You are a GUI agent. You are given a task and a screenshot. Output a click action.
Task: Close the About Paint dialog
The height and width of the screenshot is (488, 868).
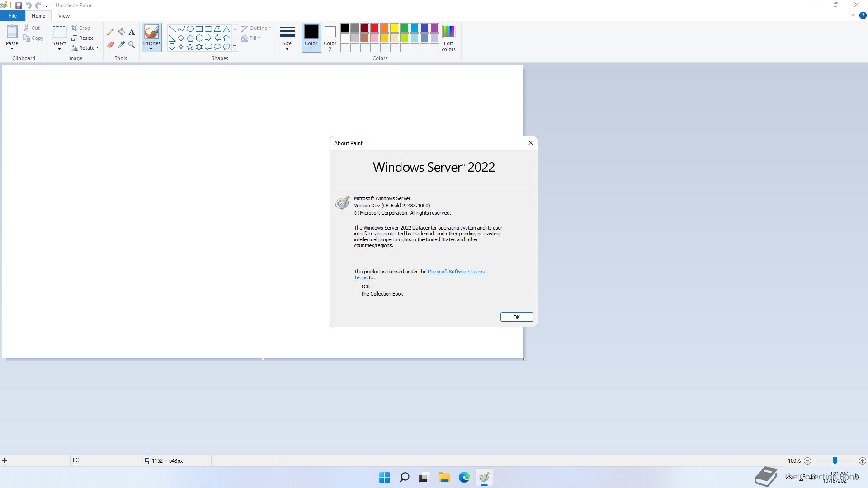(x=531, y=143)
